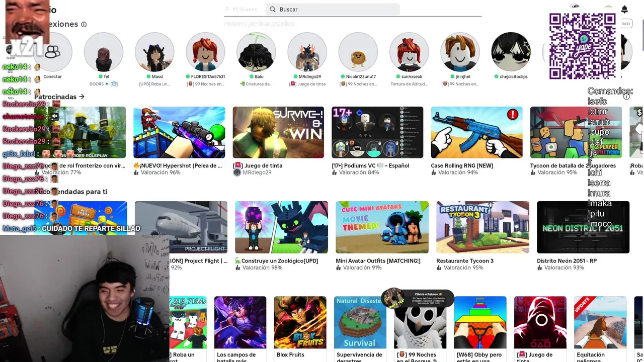Open the Conectar add-friends icon

[53, 52]
